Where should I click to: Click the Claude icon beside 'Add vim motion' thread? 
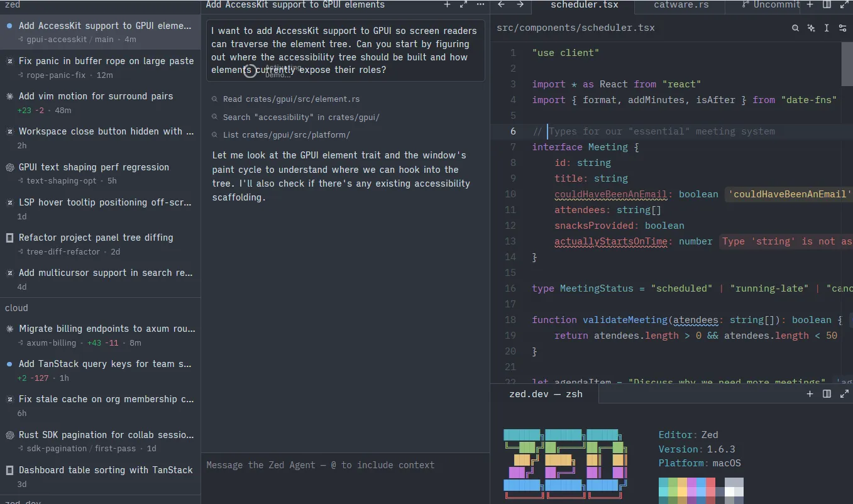point(9,96)
